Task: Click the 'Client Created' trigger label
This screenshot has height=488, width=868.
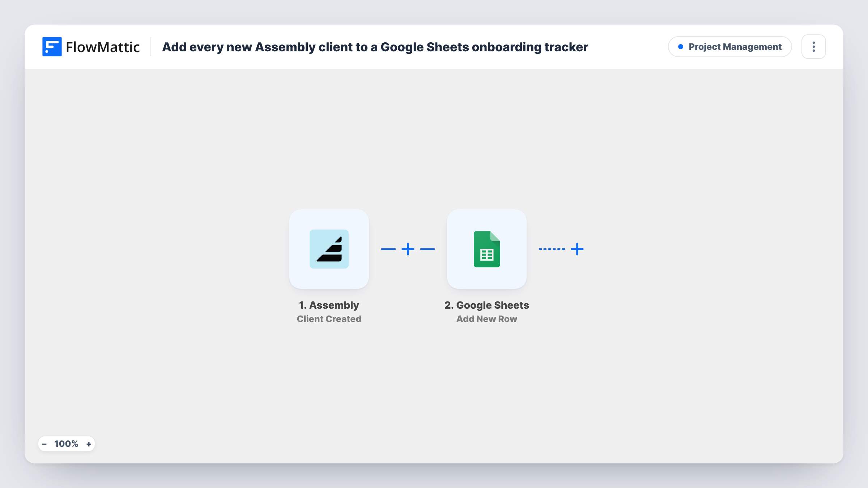Action: (329, 319)
